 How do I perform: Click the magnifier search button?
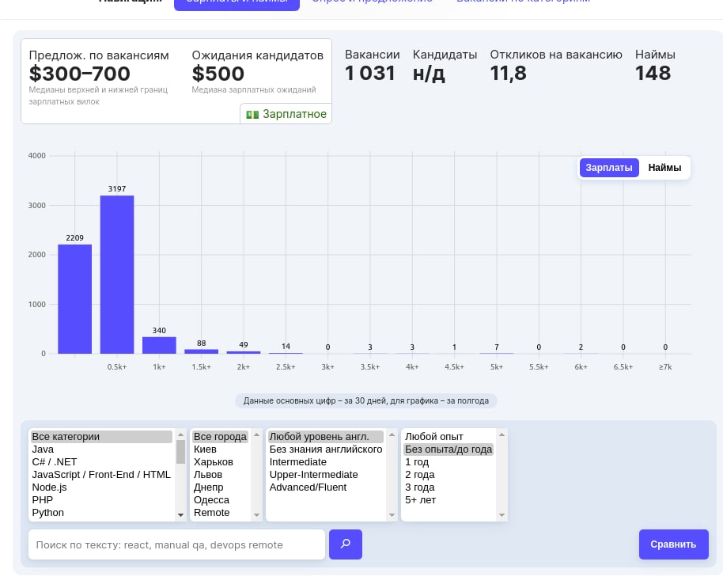tap(346, 544)
